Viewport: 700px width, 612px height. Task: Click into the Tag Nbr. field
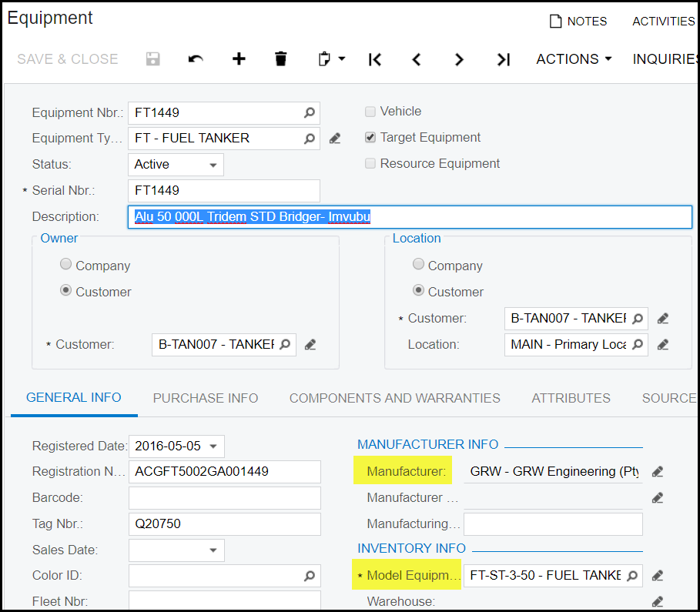coord(224,524)
